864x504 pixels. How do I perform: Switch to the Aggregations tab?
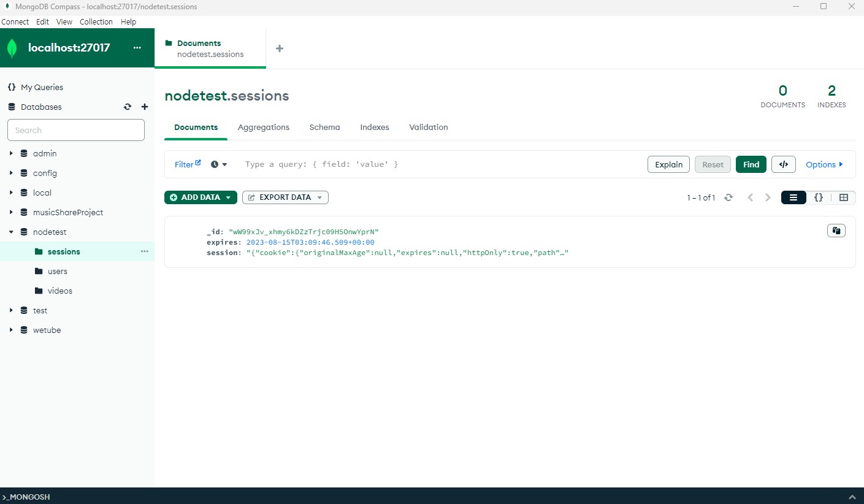click(x=264, y=127)
